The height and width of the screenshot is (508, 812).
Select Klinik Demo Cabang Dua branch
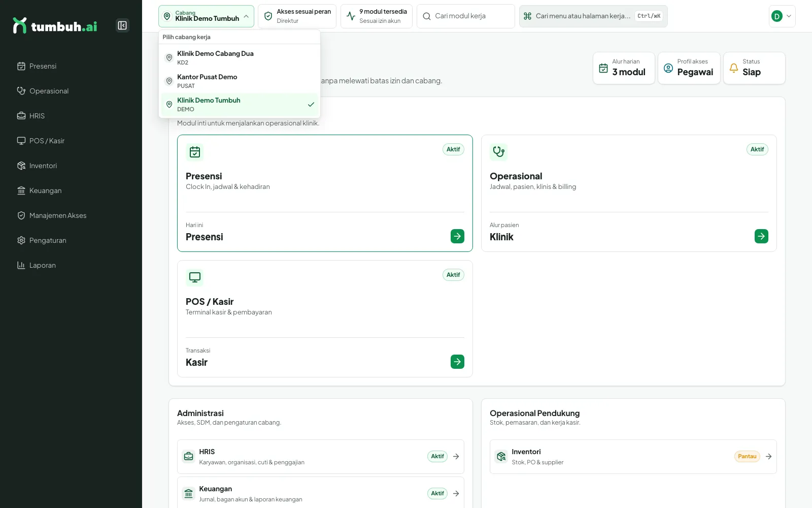[x=240, y=58]
